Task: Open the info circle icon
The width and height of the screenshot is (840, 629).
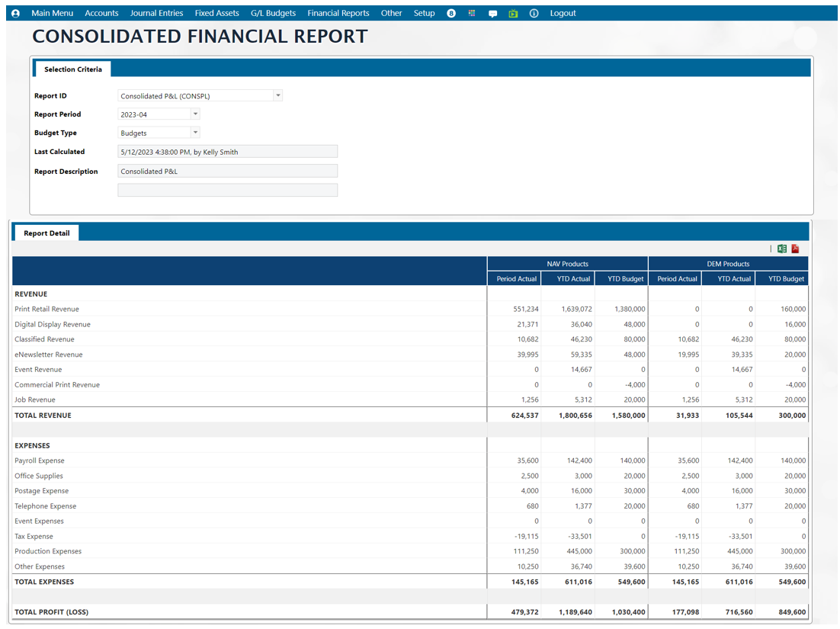Action: (534, 14)
